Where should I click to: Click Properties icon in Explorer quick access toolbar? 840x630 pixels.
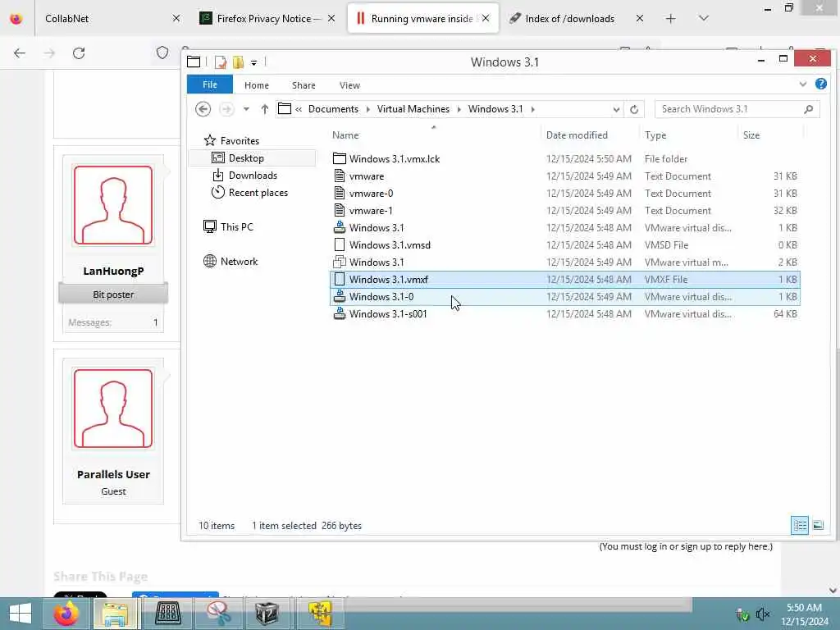pyautogui.click(x=220, y=62)
